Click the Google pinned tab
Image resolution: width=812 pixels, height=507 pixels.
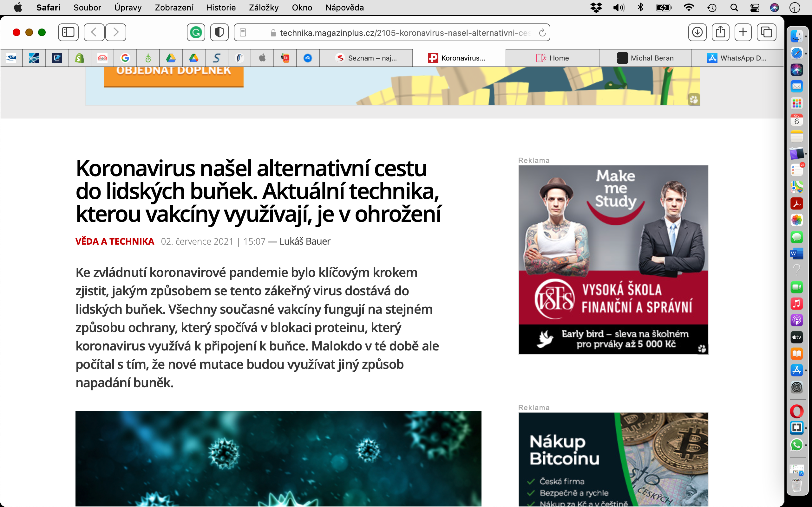[x=125, y=58]
